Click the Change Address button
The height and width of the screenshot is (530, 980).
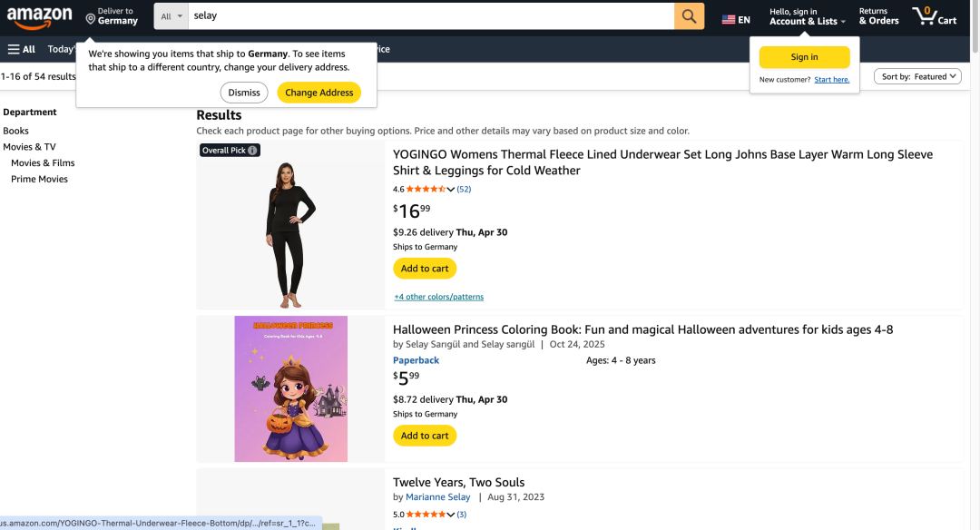click(x=318, y=93)
